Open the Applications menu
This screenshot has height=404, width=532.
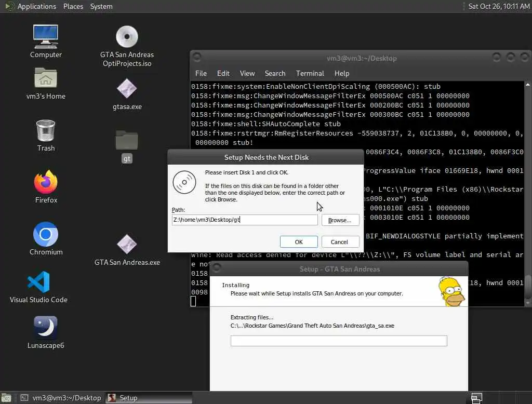(x=37, y=6)
